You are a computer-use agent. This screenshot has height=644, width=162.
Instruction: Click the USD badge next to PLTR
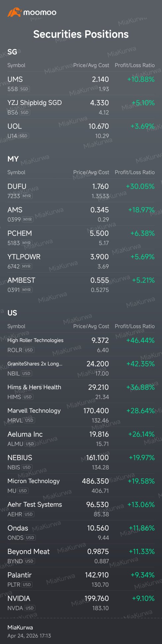pyautogui.click(x=27, y=585)
